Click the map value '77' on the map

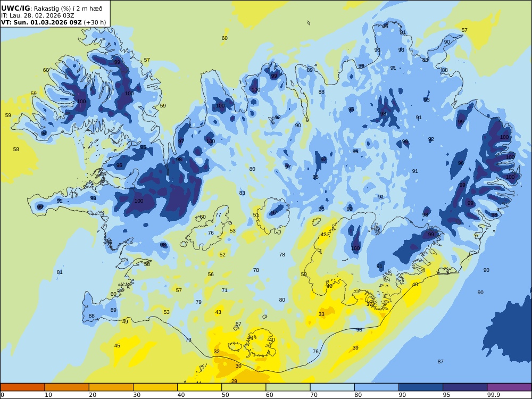[218, 214]
